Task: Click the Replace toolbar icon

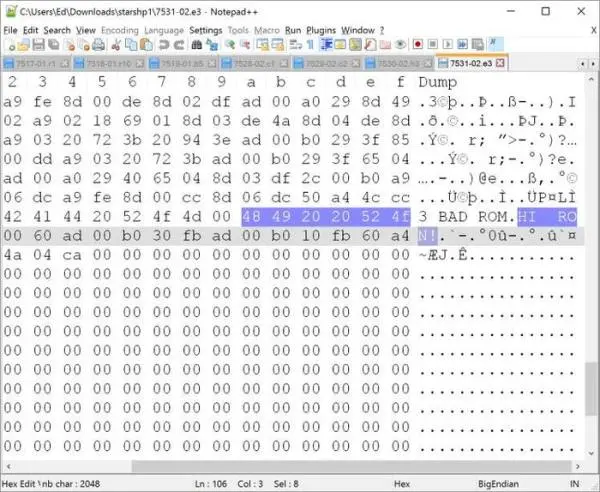Action: 212,45
